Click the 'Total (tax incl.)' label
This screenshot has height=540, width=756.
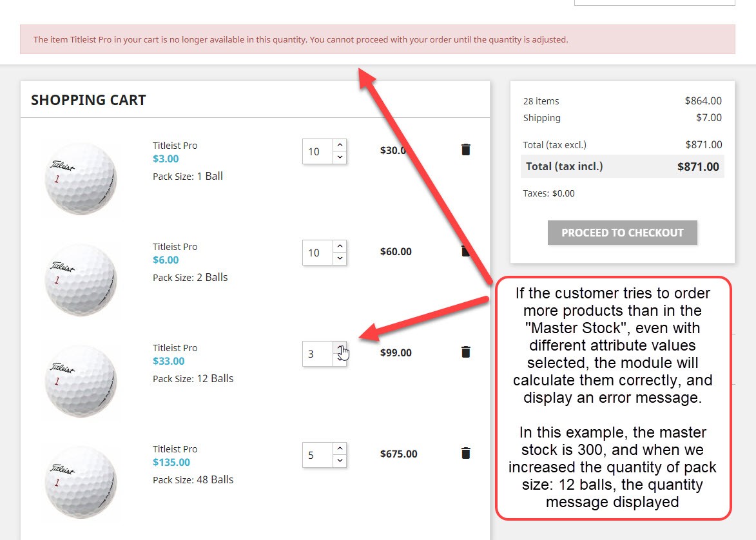[x=565, y=167]
